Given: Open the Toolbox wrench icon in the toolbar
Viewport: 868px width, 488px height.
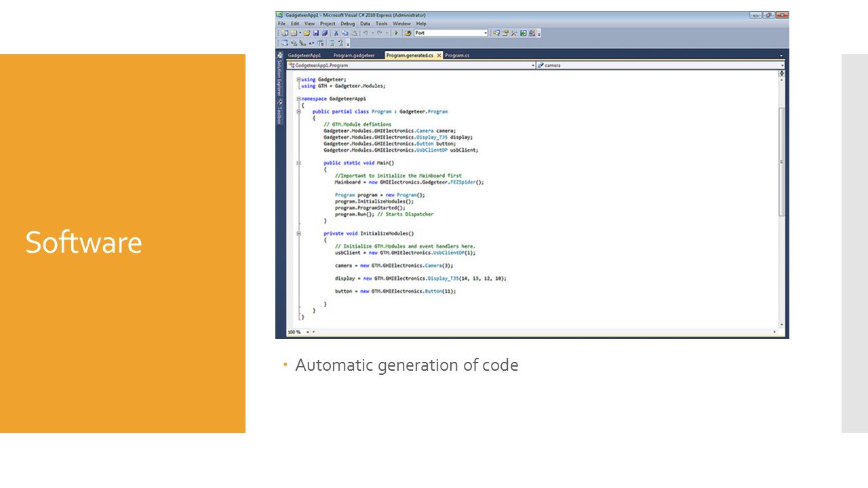Looking at the screenshot, I should 514,33.
